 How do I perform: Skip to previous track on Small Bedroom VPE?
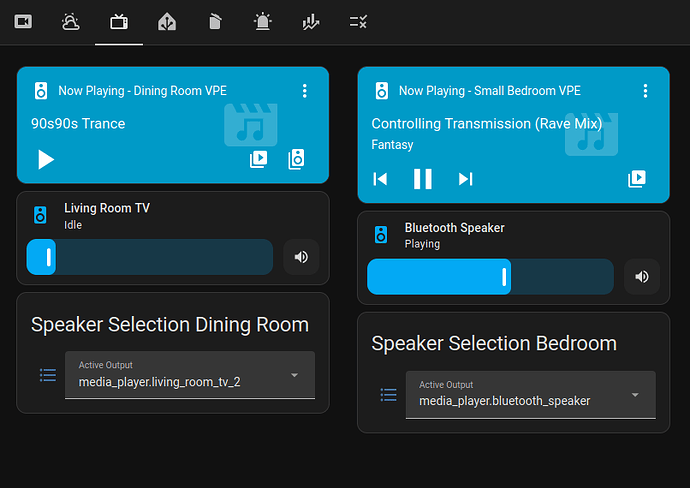tap(380, 179)
